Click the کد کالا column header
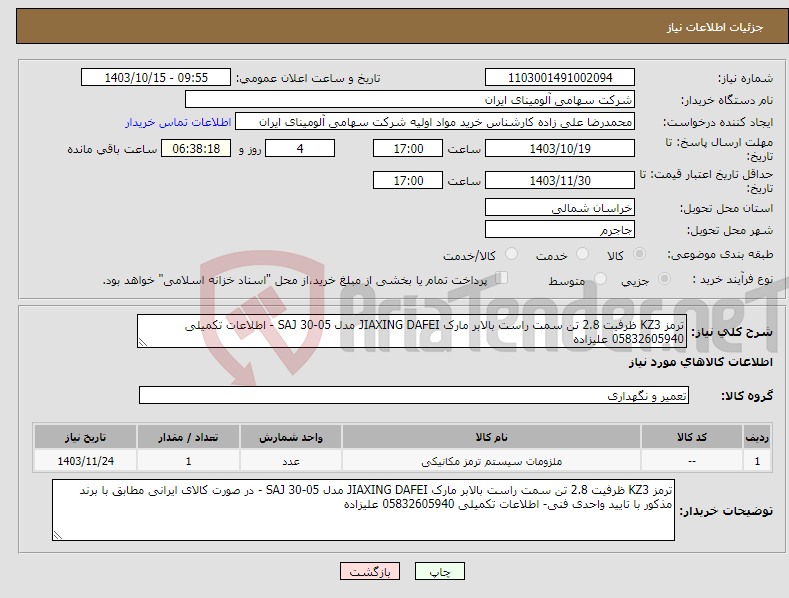The image size is (789, 598). click(691, 437)
